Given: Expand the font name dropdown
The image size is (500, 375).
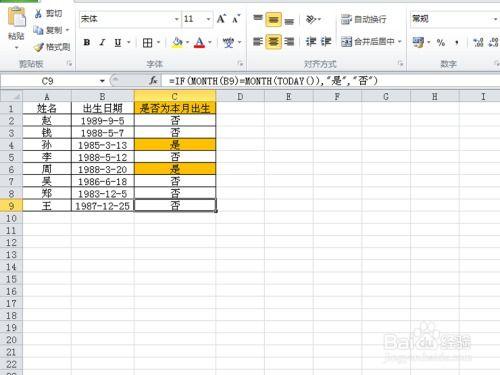Looking at the screenshot, I should 177,19.
